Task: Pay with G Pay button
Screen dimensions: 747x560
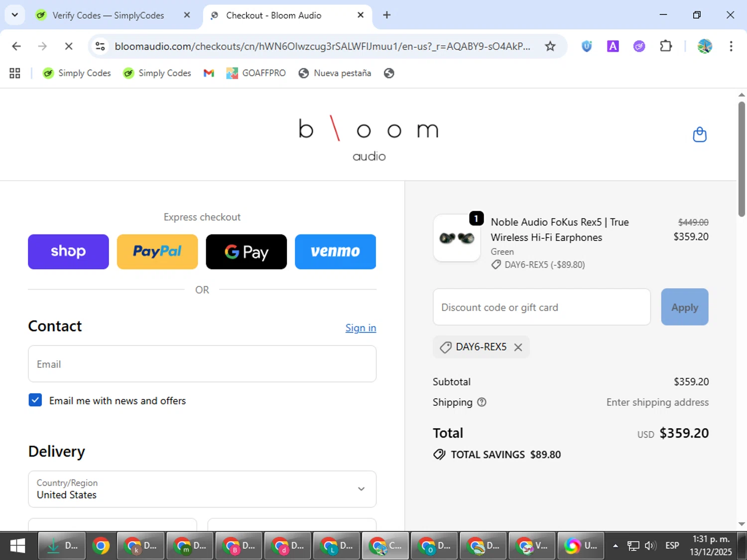Action: click(247, 252)
